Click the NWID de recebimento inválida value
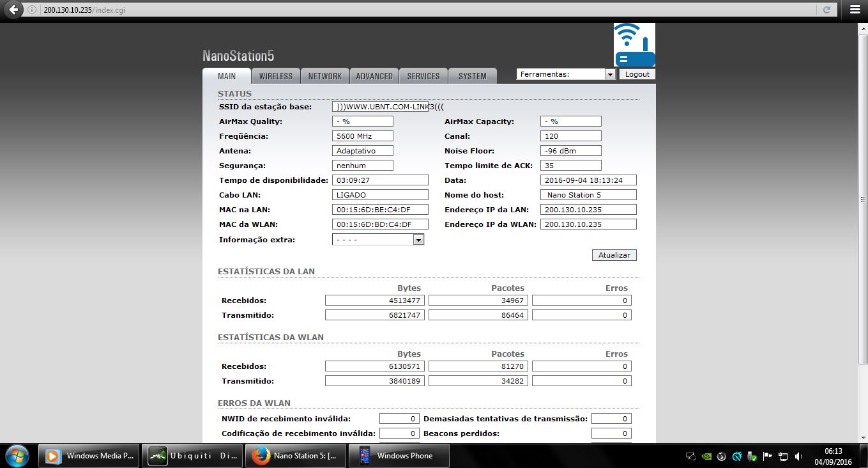The height and width of the screenshot is (468, 868). (x=399, y=419)
